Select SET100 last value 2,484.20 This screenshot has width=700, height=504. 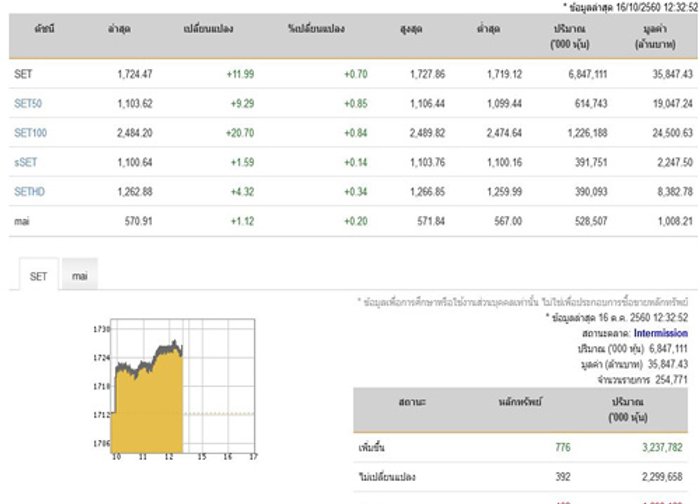134,133
